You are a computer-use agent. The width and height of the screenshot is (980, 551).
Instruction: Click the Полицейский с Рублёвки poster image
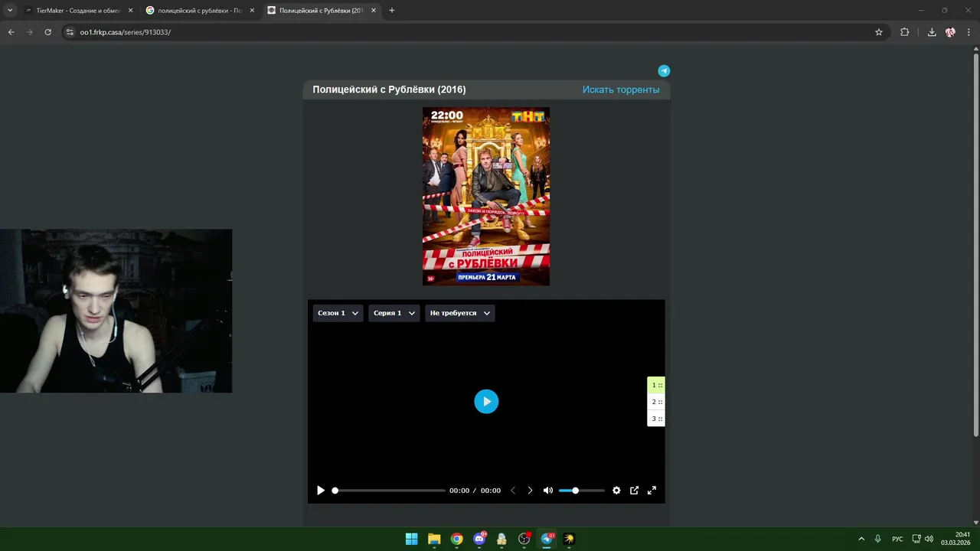pos(486,196)
